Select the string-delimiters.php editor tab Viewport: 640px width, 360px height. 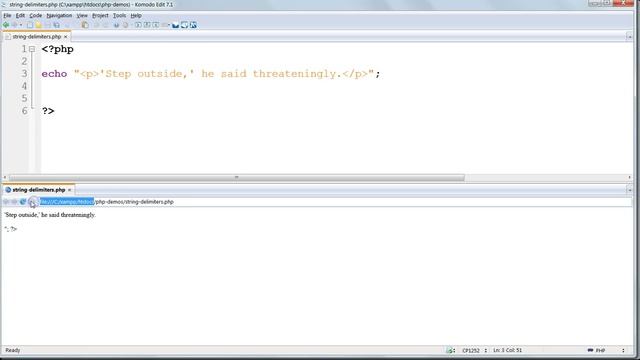coord(36,37)
